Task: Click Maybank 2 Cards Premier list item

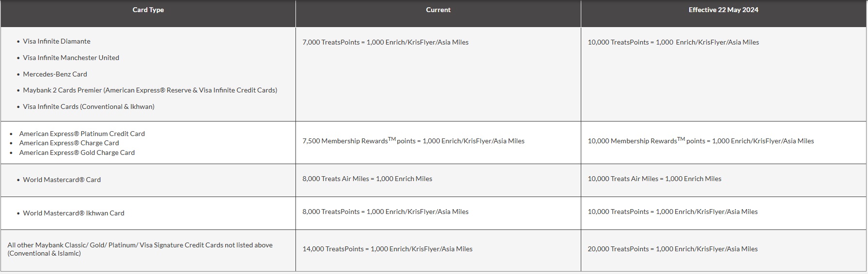Action: pyautogui.click(x=150, y=90)
